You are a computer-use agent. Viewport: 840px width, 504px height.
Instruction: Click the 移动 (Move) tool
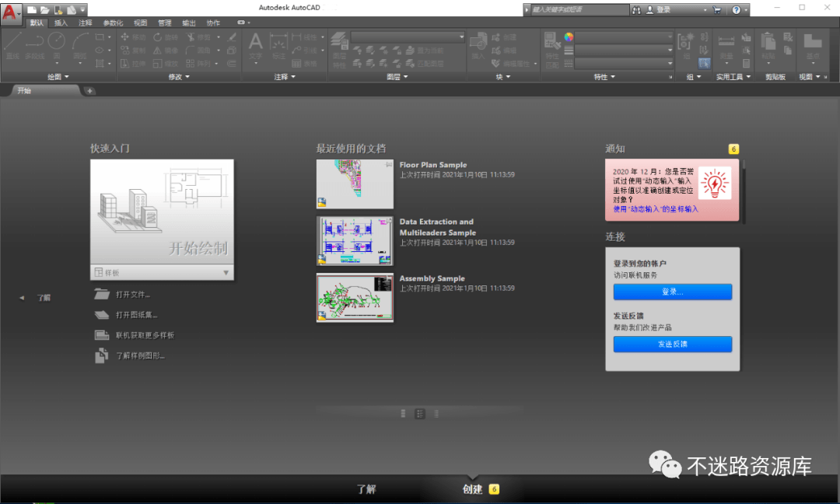133,37
